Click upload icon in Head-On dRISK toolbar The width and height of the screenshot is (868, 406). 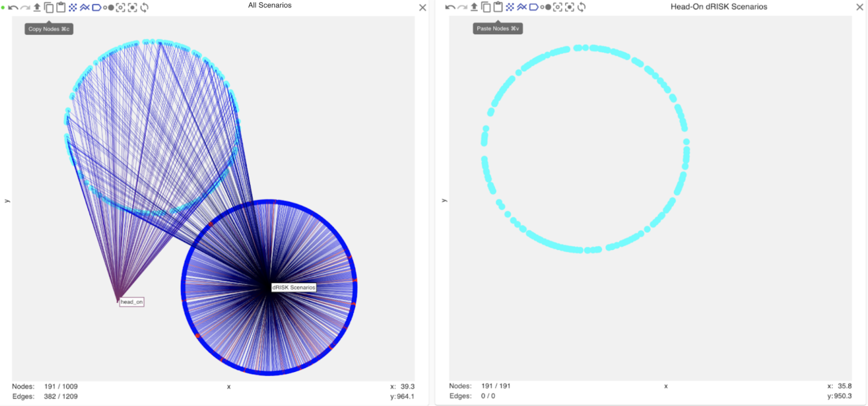click(474, 7)
